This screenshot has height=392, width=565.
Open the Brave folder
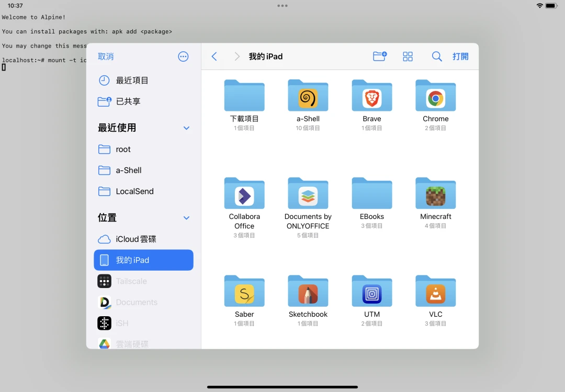coord(372,97)
